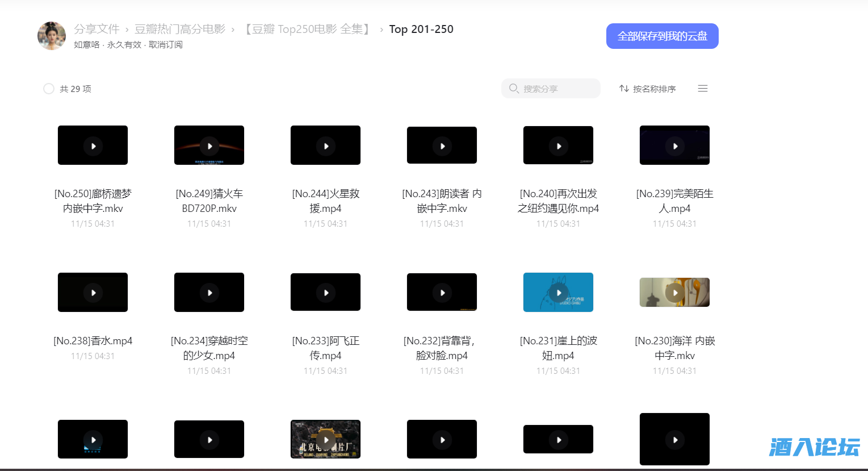Click the 全部保存到我的云盘 button

click(662, 35)
